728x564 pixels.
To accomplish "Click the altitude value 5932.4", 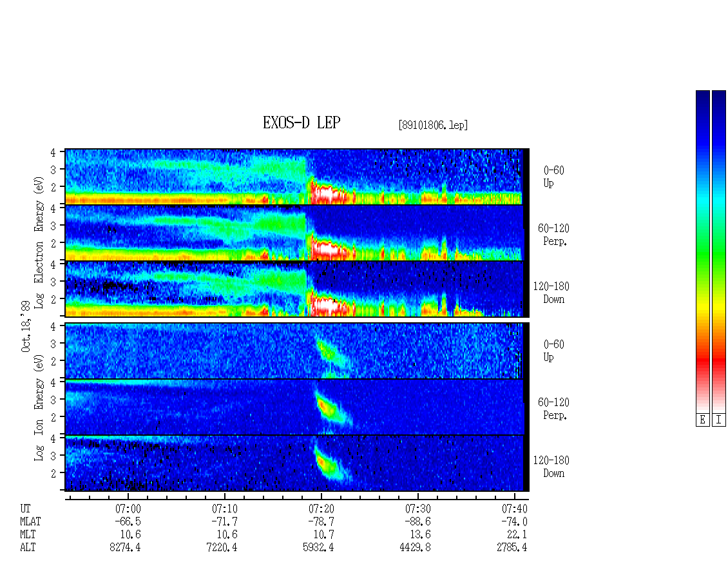I will [318, 548].
